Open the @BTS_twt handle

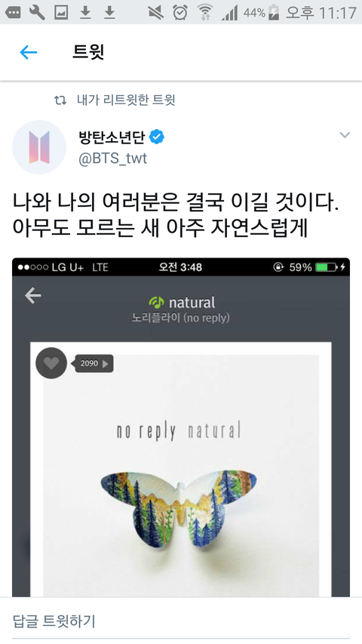112,159
